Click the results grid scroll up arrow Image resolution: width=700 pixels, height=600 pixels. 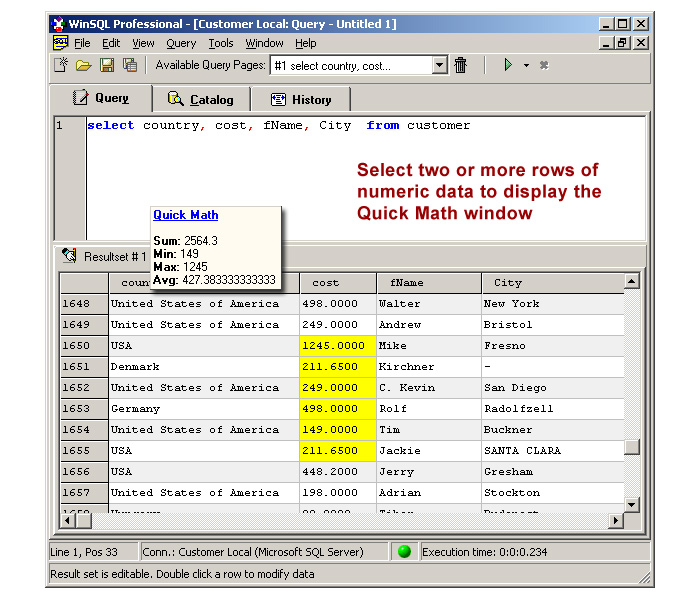click(631, 281)
